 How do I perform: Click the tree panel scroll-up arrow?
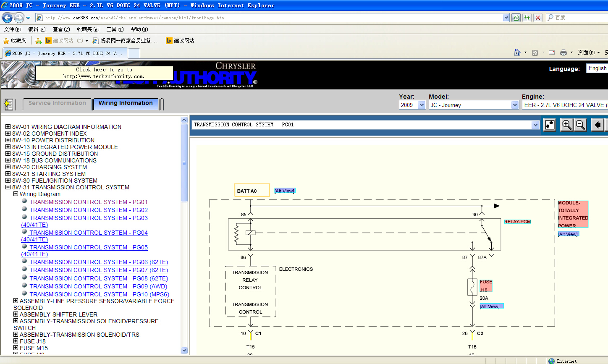pyautogui.click(x=184, y=120)
